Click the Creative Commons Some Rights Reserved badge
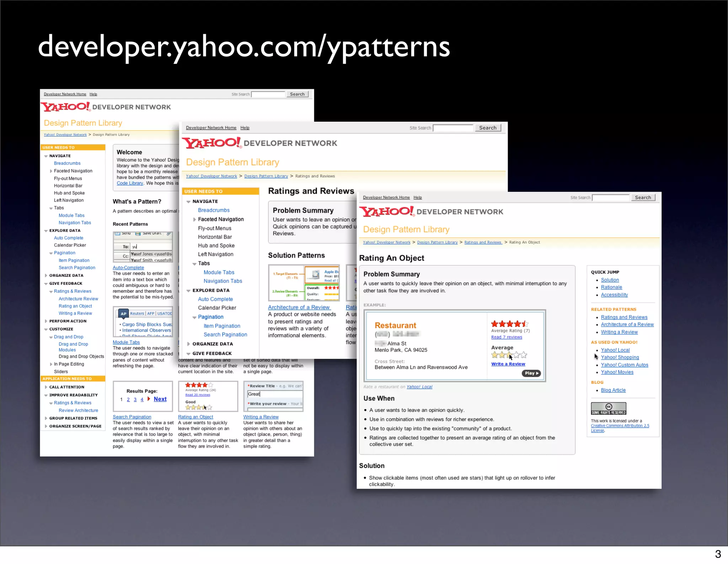 pos(608,409)
